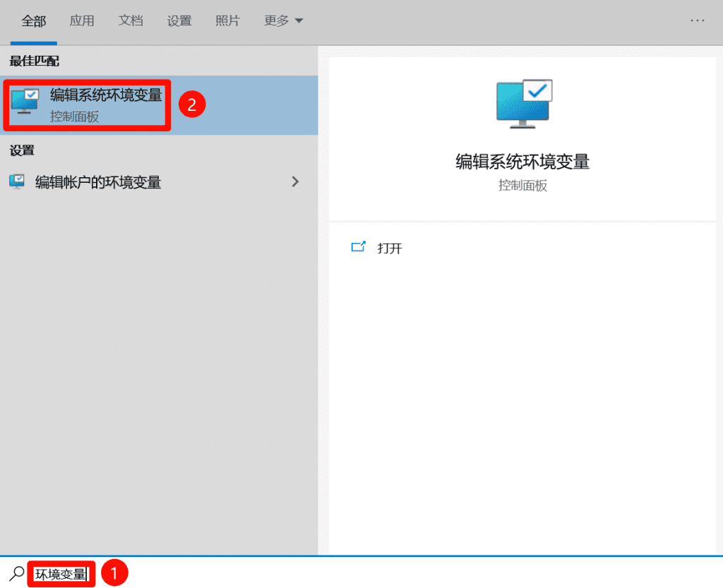Image resolution: width=723 pixels, height=588 pixels.
Task: Click the large control panel monitor icon in preview
Action: [x=522, y=104]
